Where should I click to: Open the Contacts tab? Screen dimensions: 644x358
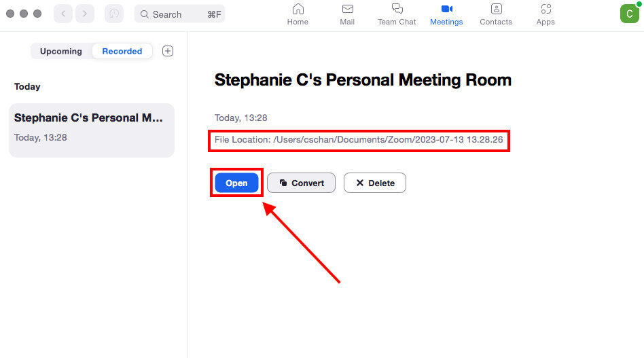[496, 10]
